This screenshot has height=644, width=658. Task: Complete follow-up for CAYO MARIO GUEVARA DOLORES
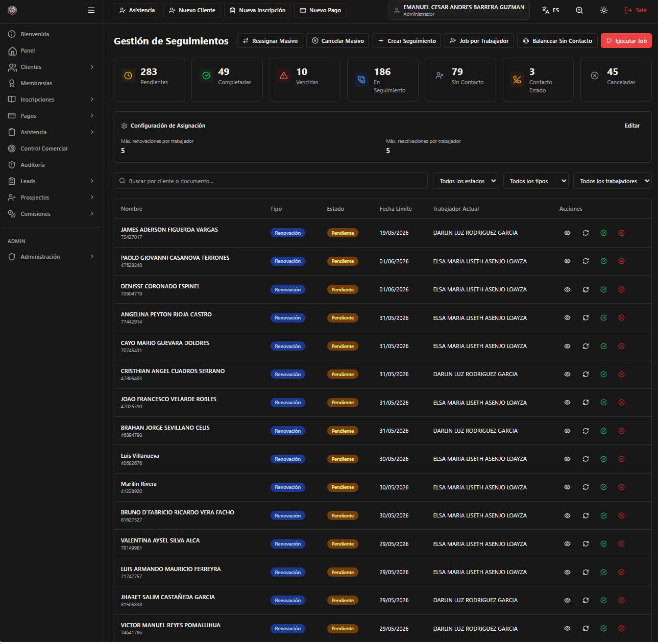[x=603, y=346]
